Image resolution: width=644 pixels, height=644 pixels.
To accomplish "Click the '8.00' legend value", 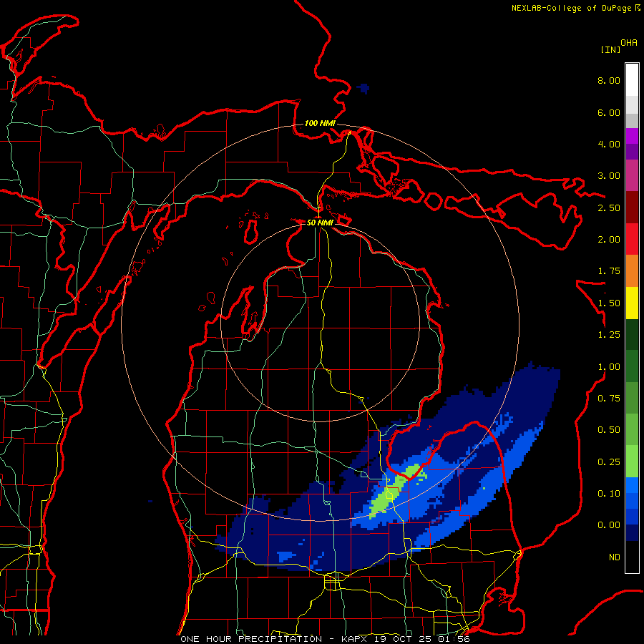I will (x=609, y=80).
